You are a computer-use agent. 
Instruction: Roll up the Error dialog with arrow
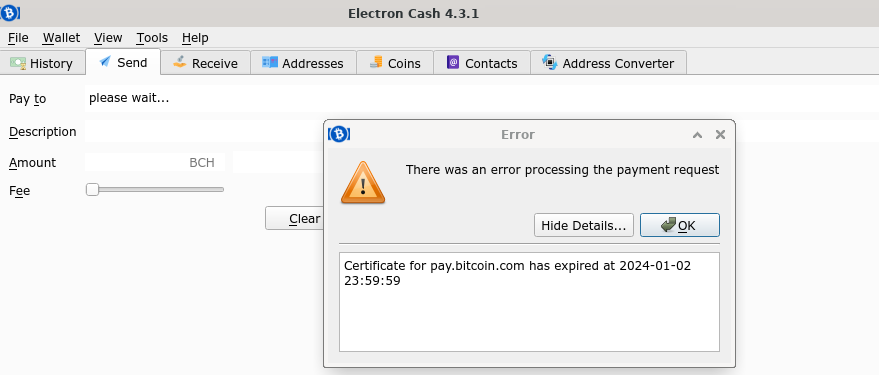click(x=697, y=135)
